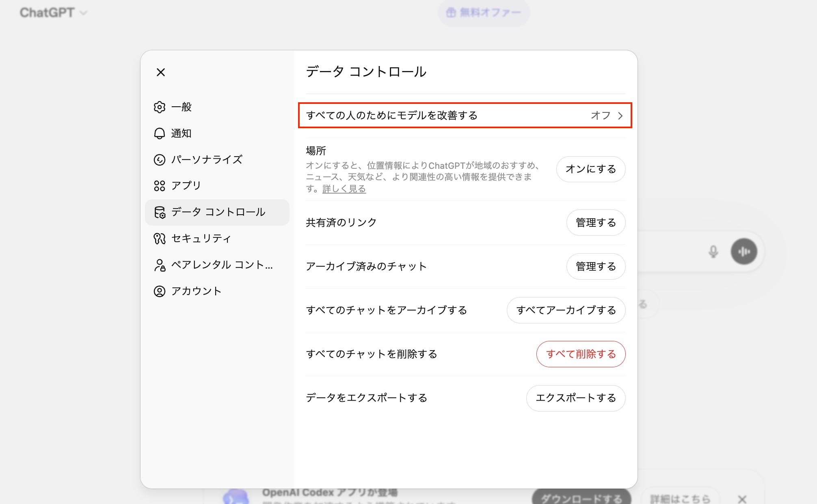
Task: Switch to the データ コントロール section
Action: pyautogui.click(x=217, y=212)
